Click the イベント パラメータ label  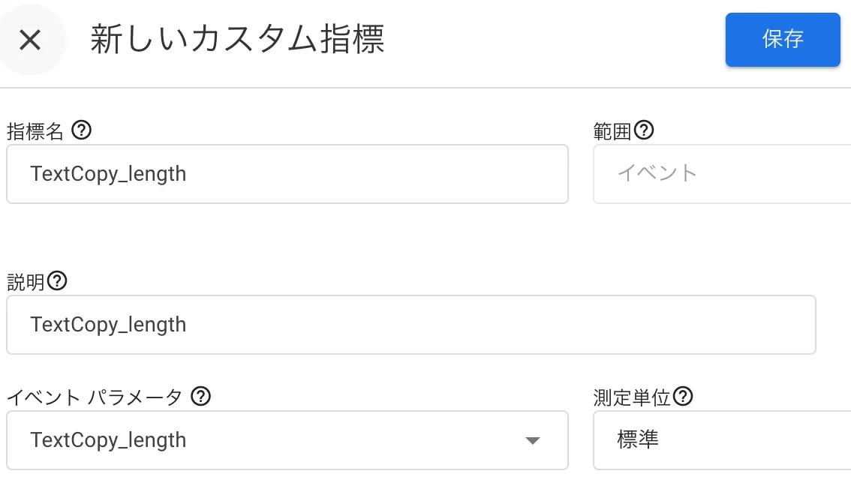tap(95, 397)
